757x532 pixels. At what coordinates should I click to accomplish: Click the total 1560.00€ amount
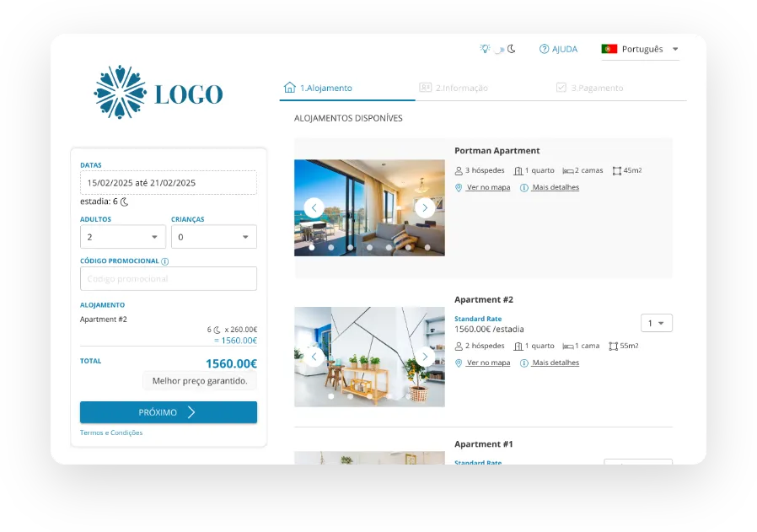tap(231, 363)
